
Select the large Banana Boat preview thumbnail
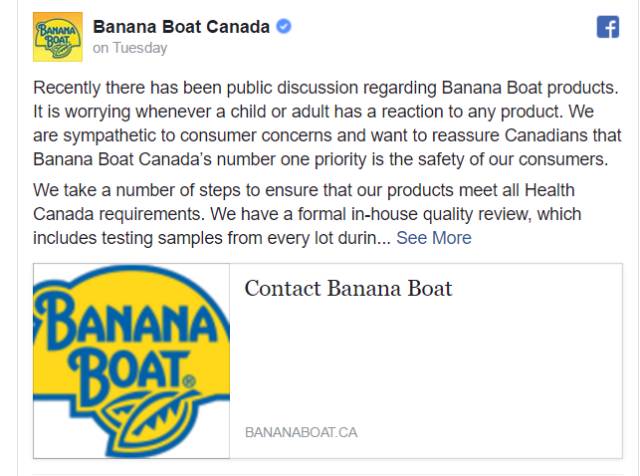coord(131,361)
